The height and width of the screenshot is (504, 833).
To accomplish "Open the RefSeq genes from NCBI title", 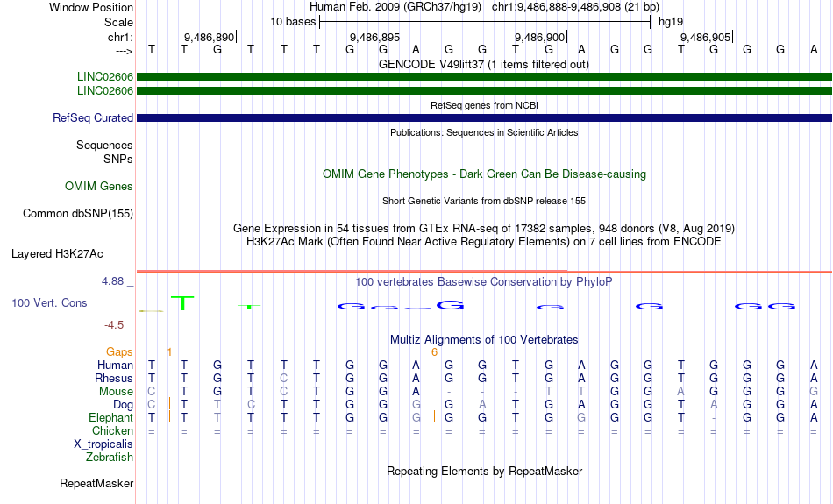I will click(x=484, y=106).
